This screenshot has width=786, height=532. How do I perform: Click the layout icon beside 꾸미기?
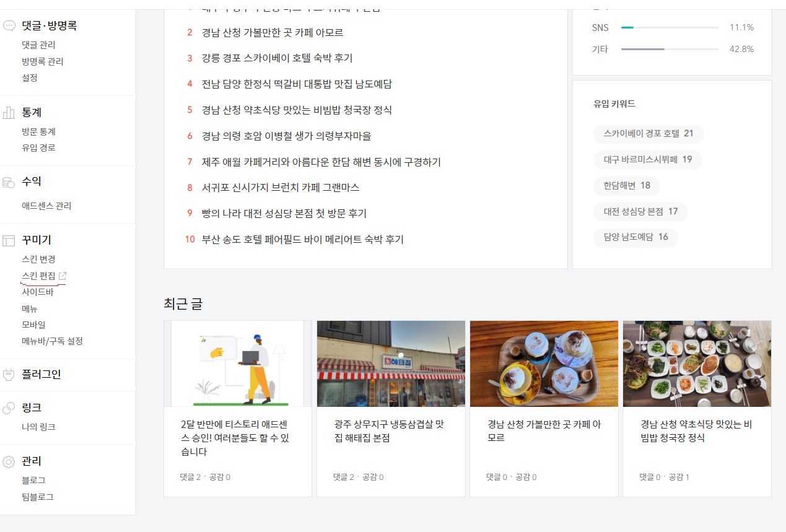[9, 240]
